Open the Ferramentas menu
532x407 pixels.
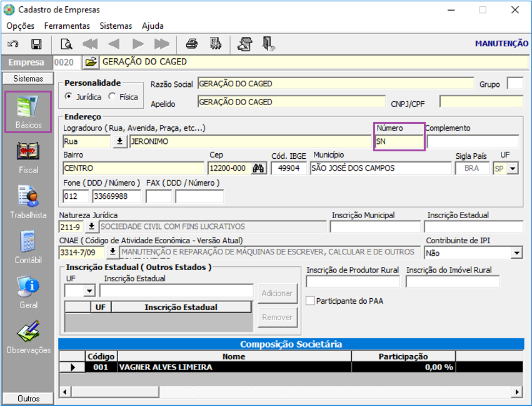click(67, 26)
